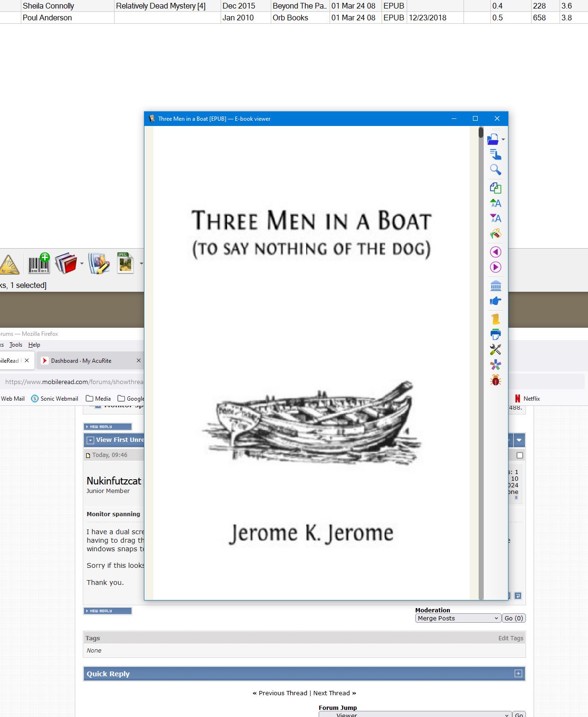Click the Relatively Dead Mystery [4] series cell
Image resolution: width=588 pixels, height=717 pixels.
click(168, 6)
